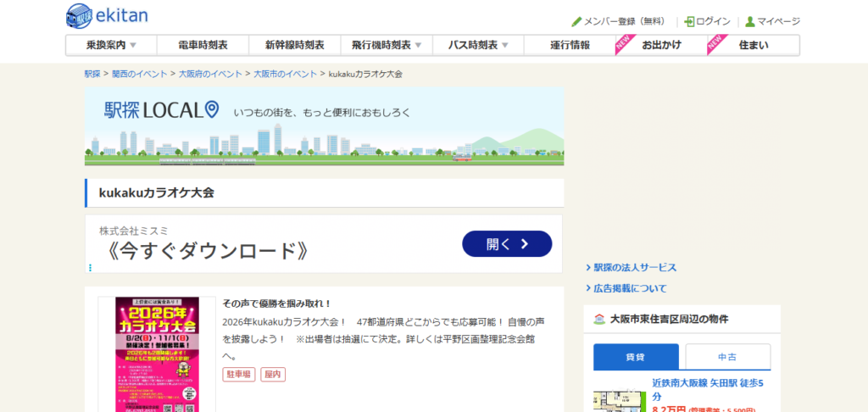
Task: Open the 新幹線時刻表 menu item
Action: click(x=294, y=45)
